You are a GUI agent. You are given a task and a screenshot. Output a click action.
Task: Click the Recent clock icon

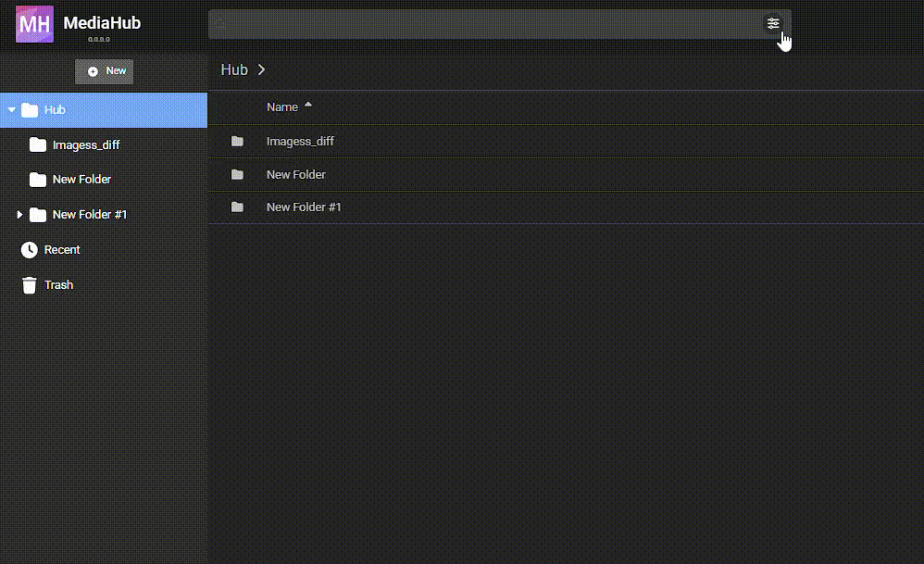[x=30, y=250]
